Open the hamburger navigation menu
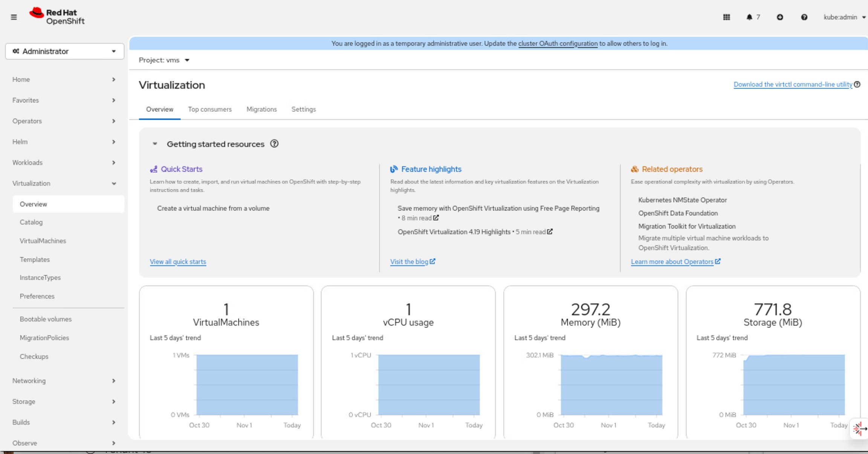The height and width of the screenshot is (454, 868). 14,17
